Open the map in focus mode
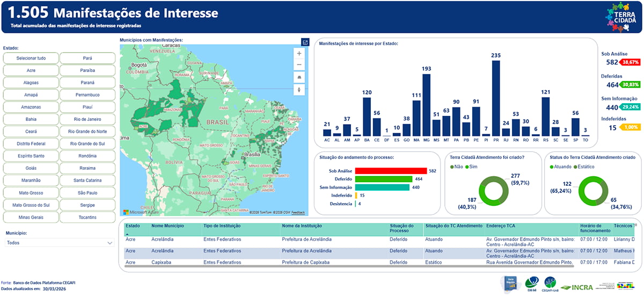The width and height of the screenshot is (644, 296). [305, 42]
